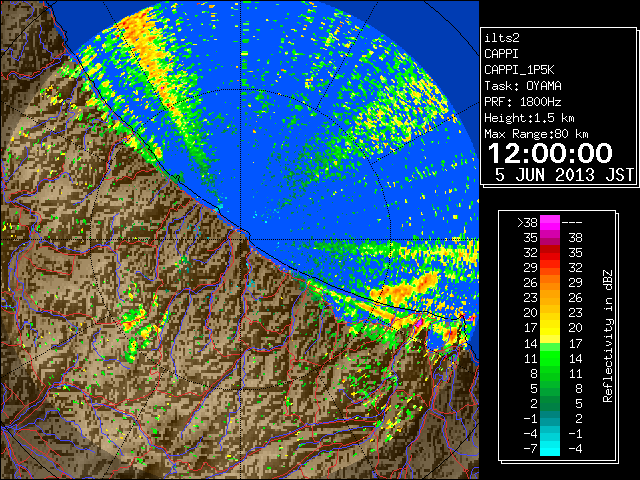Click the "ilts2" site label

[x=502, y=38]
